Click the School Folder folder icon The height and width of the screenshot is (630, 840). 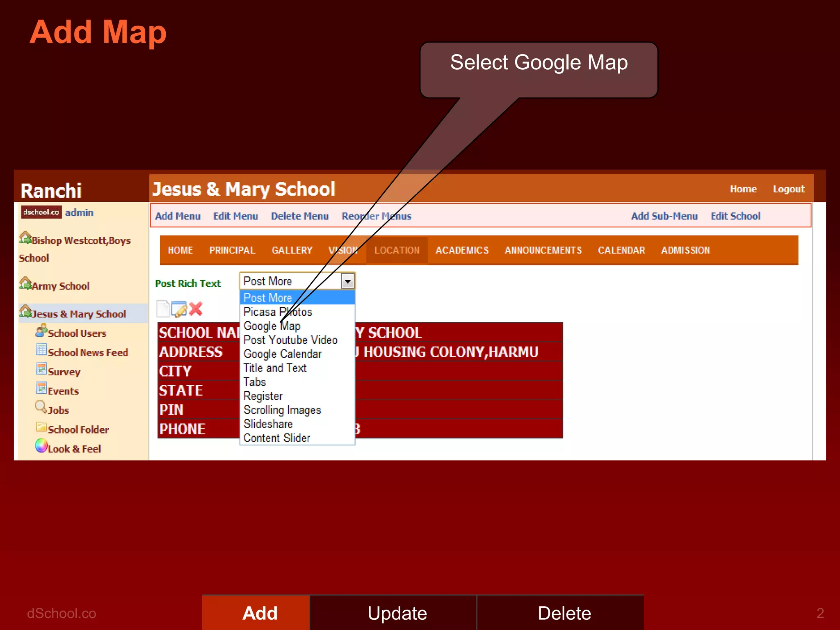(41, 427)
